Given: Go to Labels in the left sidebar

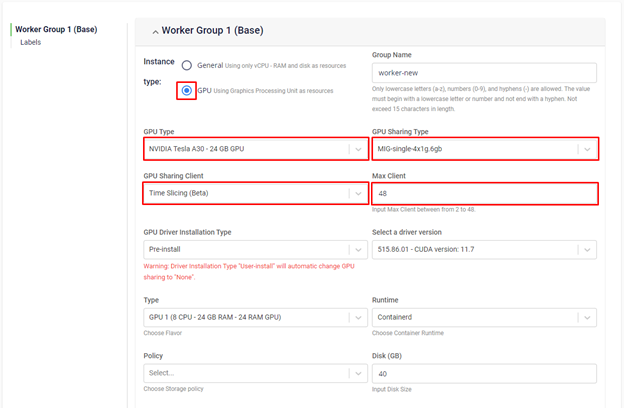Looking at the screenshot, I should pyautogui.click(x=31, y=43).
